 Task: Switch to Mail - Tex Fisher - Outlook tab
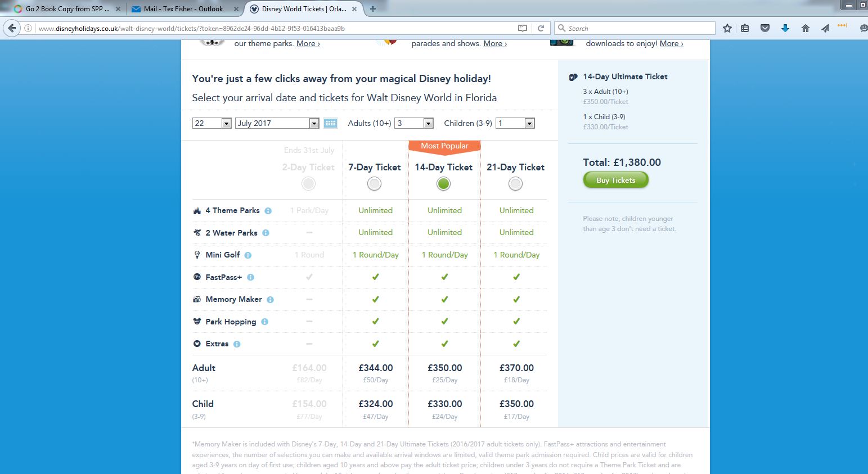click(183, 9)
